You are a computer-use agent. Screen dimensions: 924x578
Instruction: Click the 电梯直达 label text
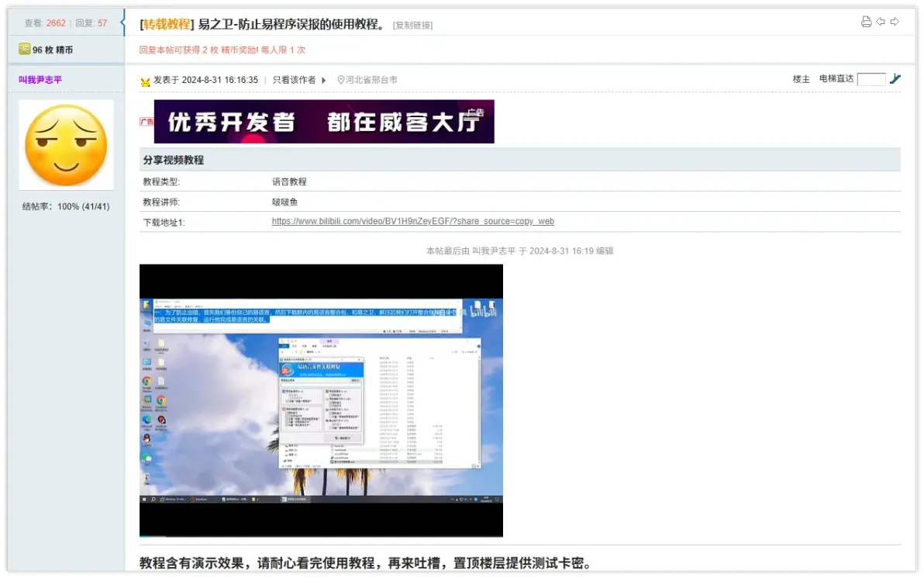pos(836,78)
